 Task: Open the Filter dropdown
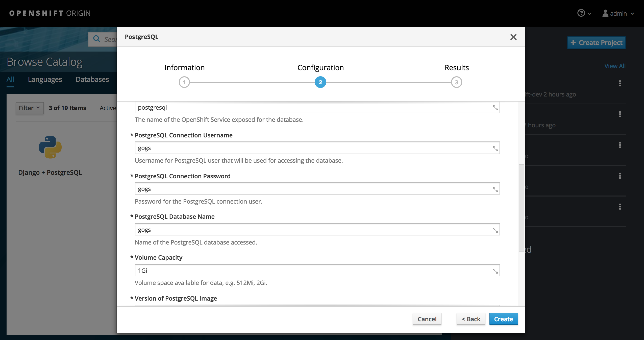pos(30,108)
